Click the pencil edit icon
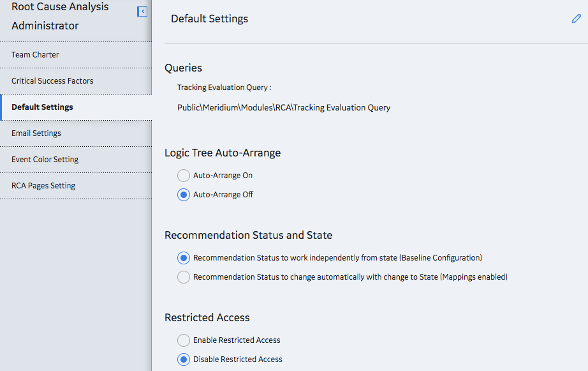The image size is (588, 371). (x=577, y=19)
